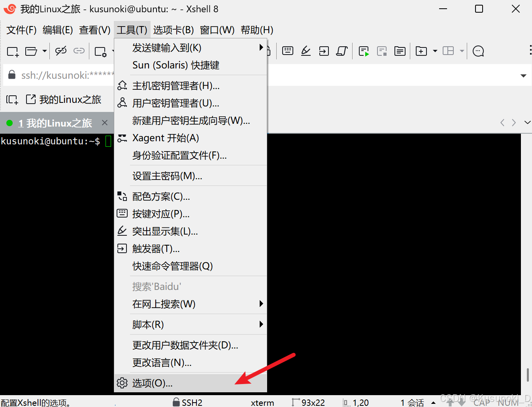Click the highlight sets pen toolbar icon
The image size is (532, 407).
click(306, 51)
